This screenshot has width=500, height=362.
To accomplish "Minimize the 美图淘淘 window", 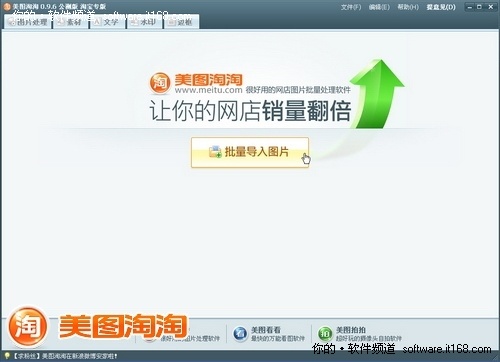I will pos(470,7).
